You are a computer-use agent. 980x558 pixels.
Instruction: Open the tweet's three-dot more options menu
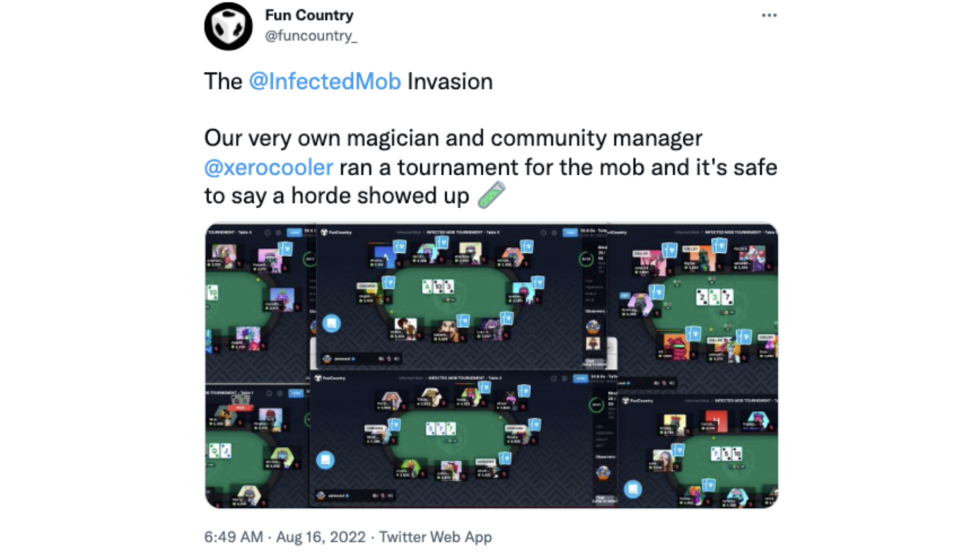[x=769, y=15]
